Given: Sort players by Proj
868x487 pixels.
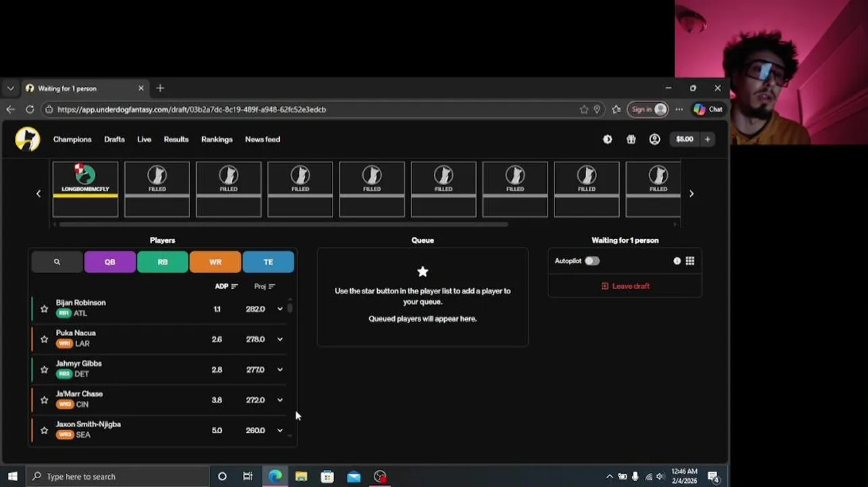Looking at the screenshot, I should click(x=264, y=286).
